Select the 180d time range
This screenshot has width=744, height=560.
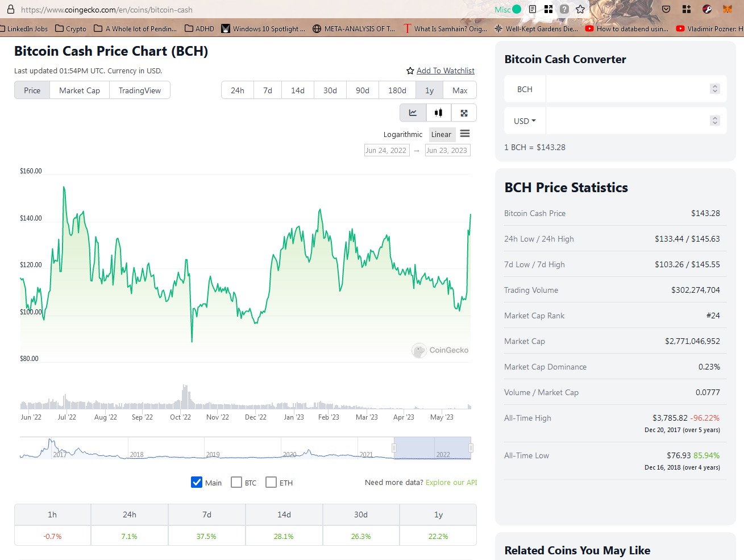coord(397,90)
